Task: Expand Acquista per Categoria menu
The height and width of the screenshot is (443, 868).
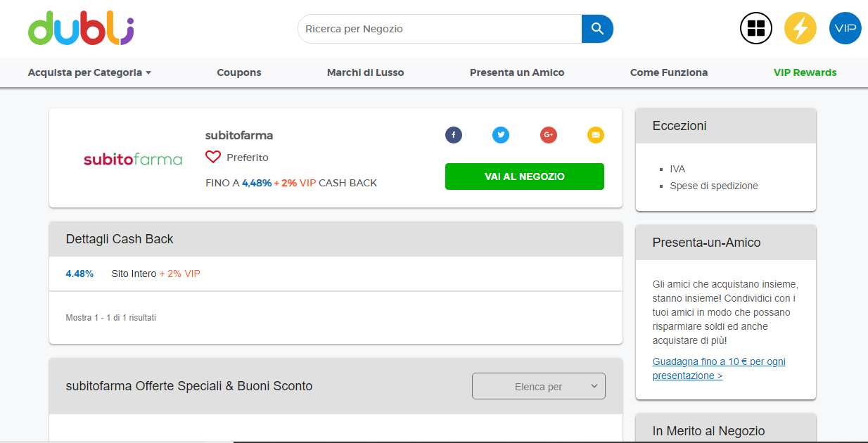Action: (x=89, y=72)
